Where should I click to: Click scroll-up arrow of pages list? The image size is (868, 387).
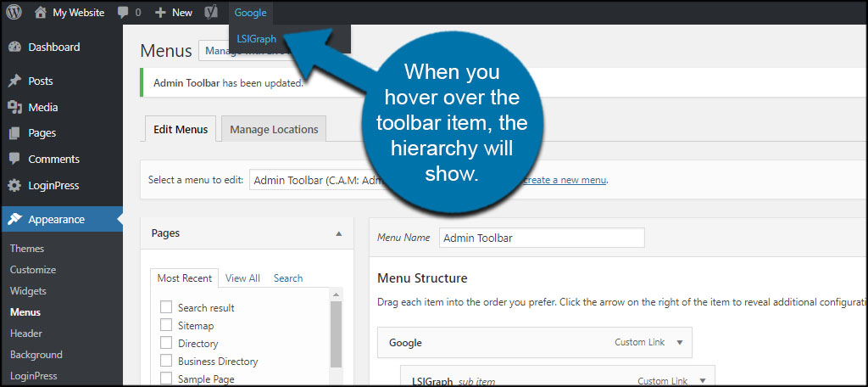point(336,294)
